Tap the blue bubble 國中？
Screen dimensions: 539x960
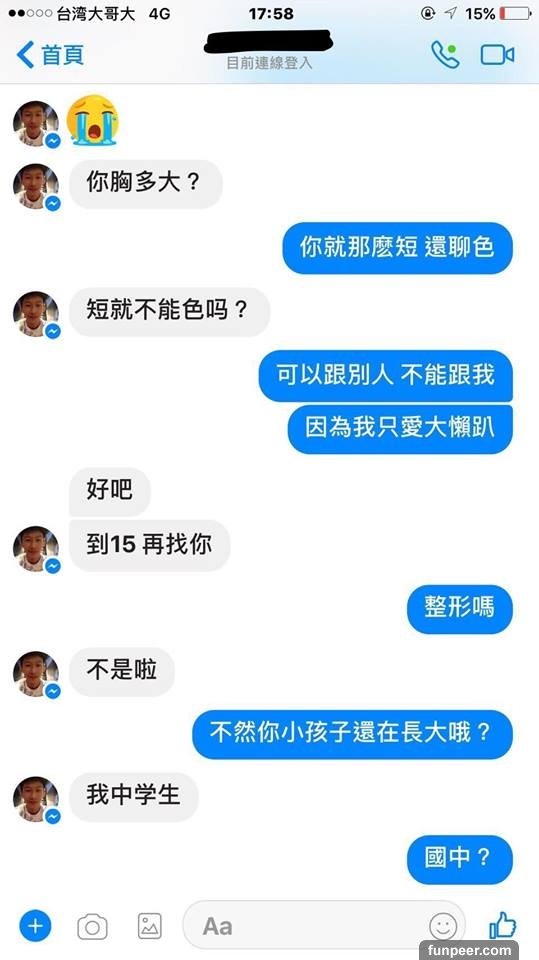coord(459,859)
